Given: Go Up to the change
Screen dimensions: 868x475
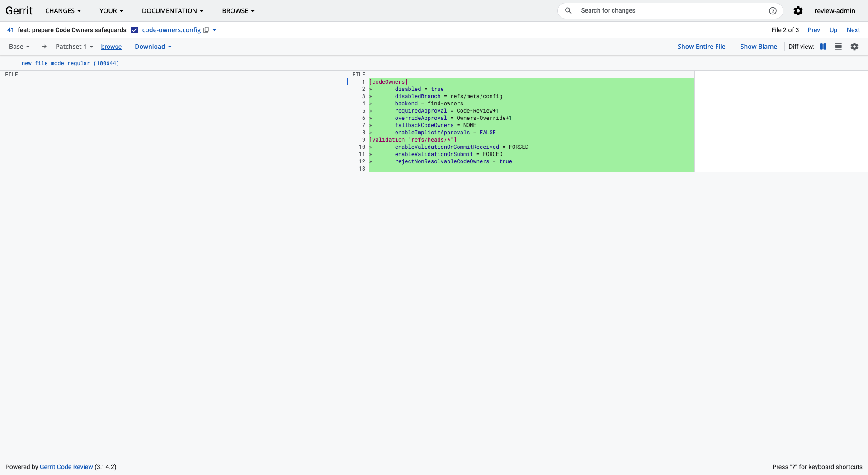Looking at the screenshot, I should click(833, 30).
